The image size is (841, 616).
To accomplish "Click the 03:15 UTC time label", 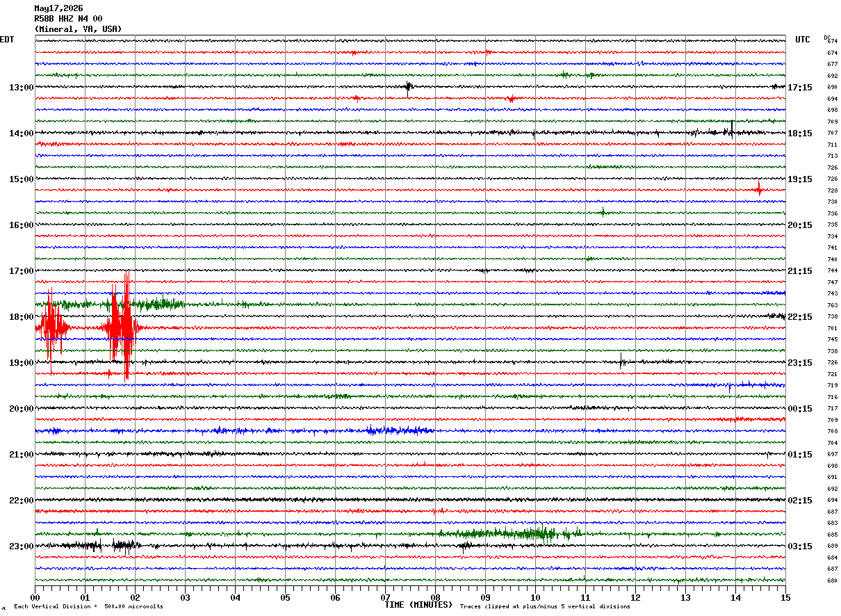I will [x=799, y=546].
